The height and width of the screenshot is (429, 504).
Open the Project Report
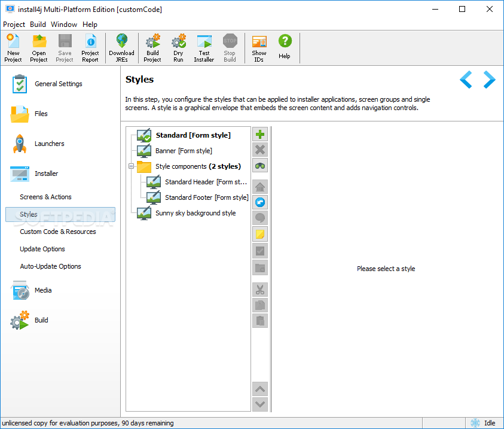90,48
